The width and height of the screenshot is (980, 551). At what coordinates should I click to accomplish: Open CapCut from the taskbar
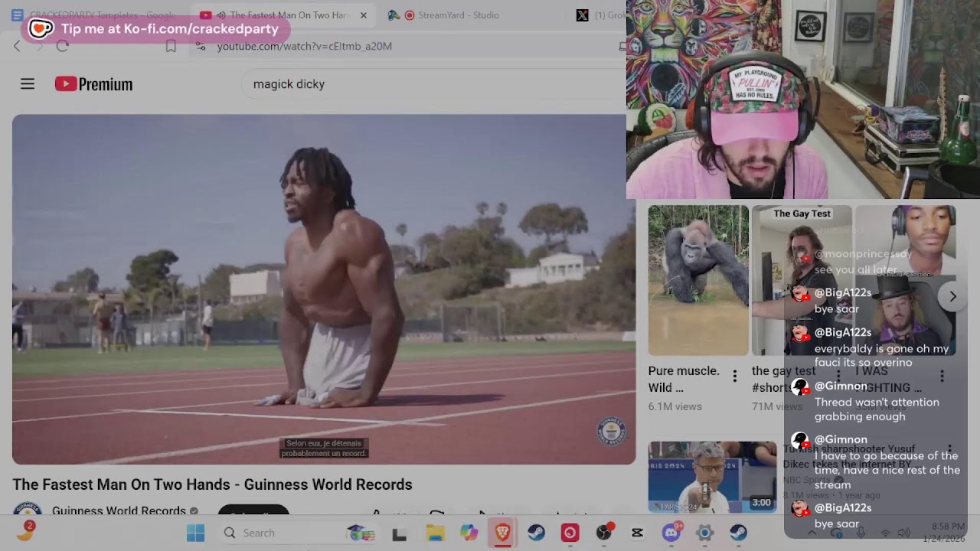coord(637,533)
